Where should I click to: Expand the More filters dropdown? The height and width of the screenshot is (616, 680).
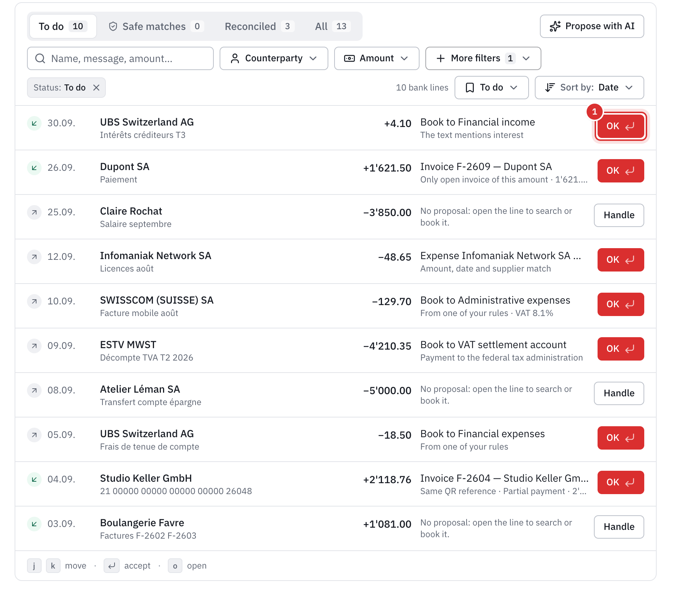tap(483, 58)
